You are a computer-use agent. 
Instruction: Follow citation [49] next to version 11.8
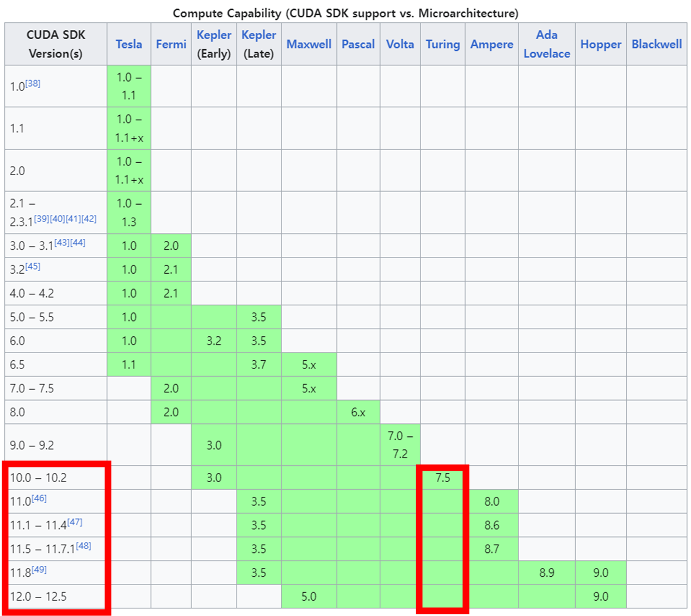click(x=39, y=570)
